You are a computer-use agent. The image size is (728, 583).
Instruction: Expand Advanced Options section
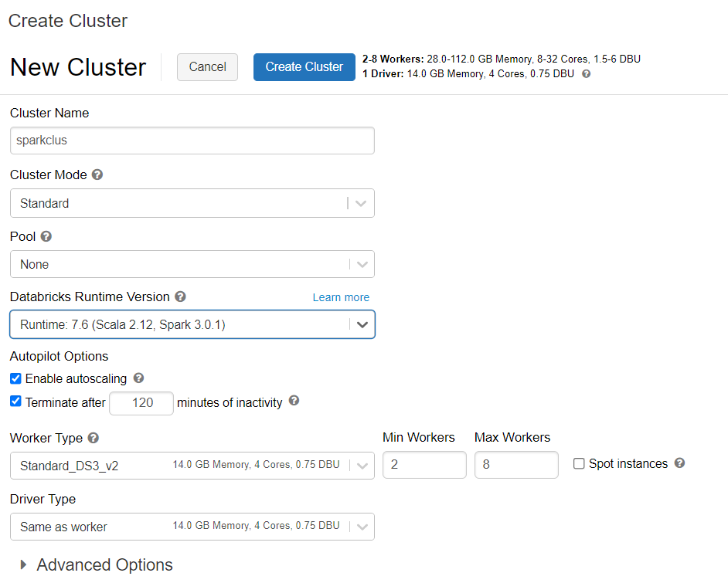pos(96,565)
